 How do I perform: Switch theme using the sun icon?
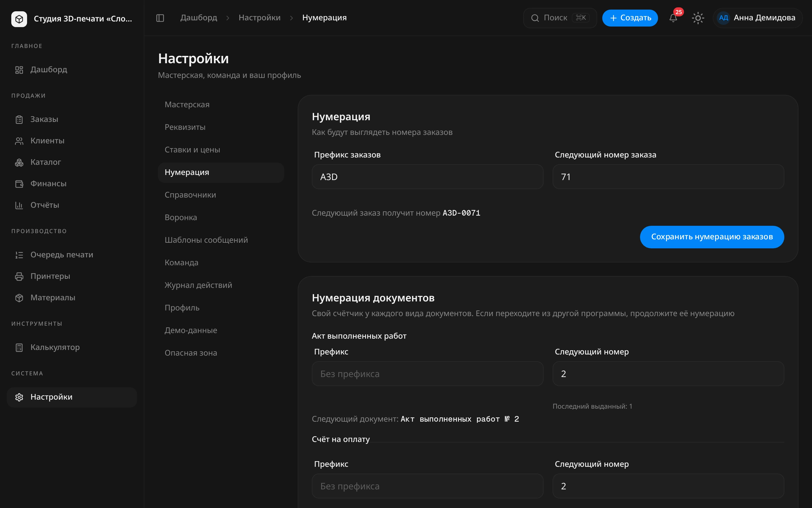pyautogui.click(x=698, y=18)
